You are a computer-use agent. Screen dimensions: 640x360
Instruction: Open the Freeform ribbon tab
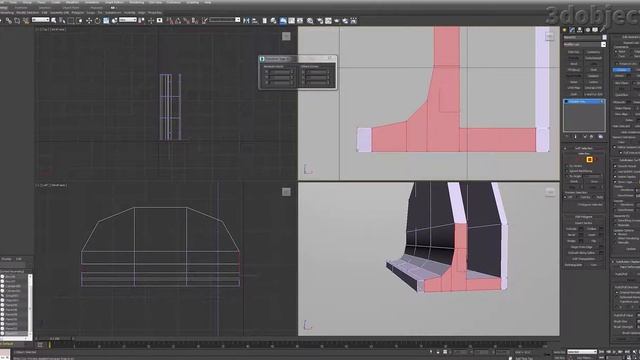pos(21,7)
